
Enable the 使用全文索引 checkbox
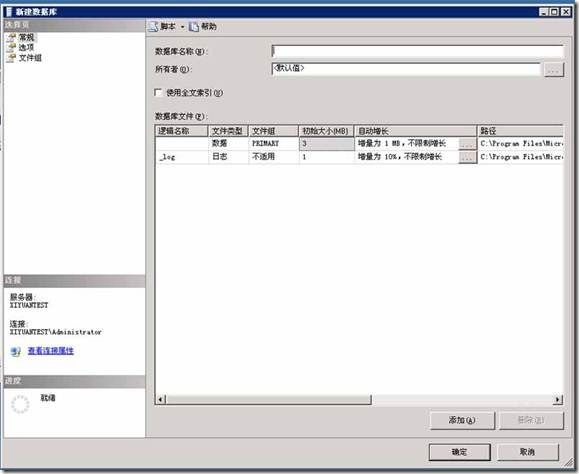coord(158,92)
